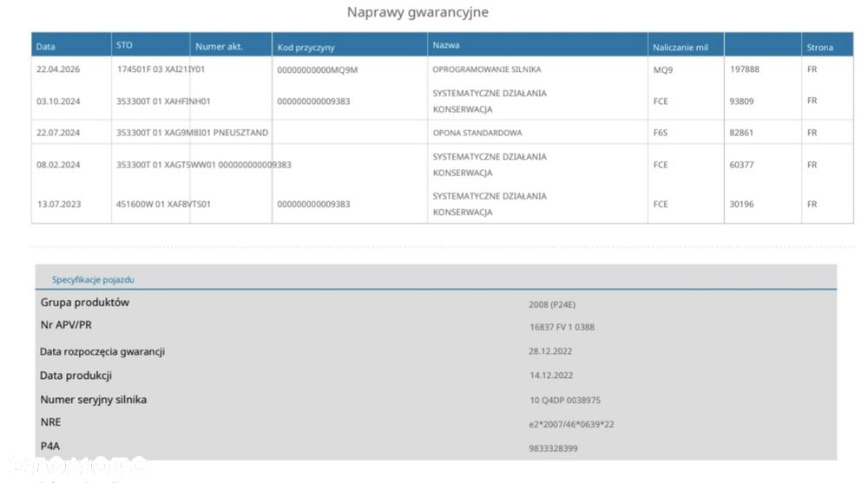
Task: Click the Naprawy gwarancyjne heading
Action: click(x=418, y=12)
